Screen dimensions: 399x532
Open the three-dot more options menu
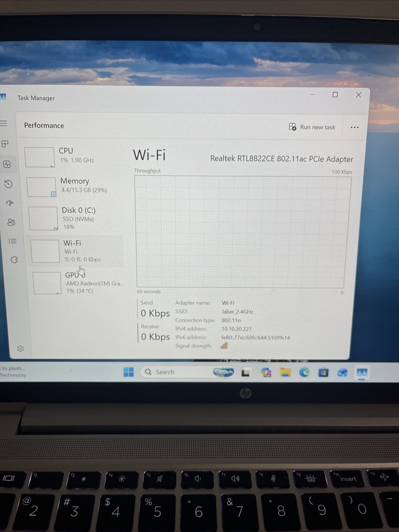point(355,127)
